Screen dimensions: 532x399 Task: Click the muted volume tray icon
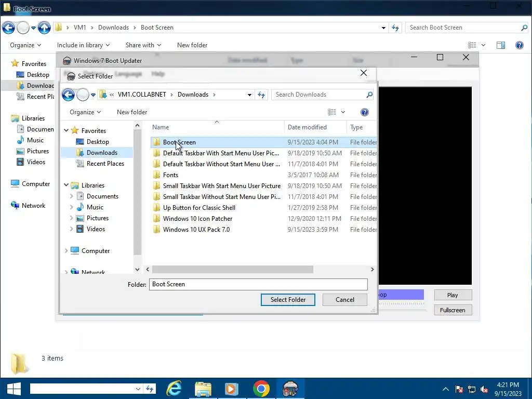pos(484,389)
